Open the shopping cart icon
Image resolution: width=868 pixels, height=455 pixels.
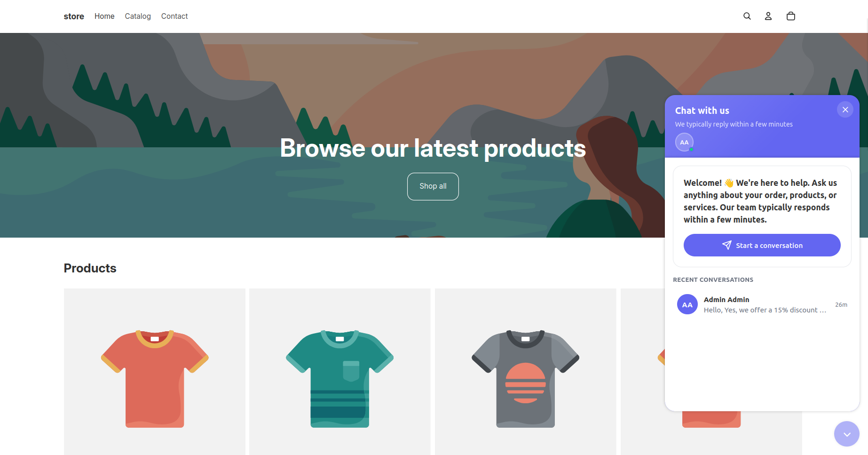tap(791, 16)
